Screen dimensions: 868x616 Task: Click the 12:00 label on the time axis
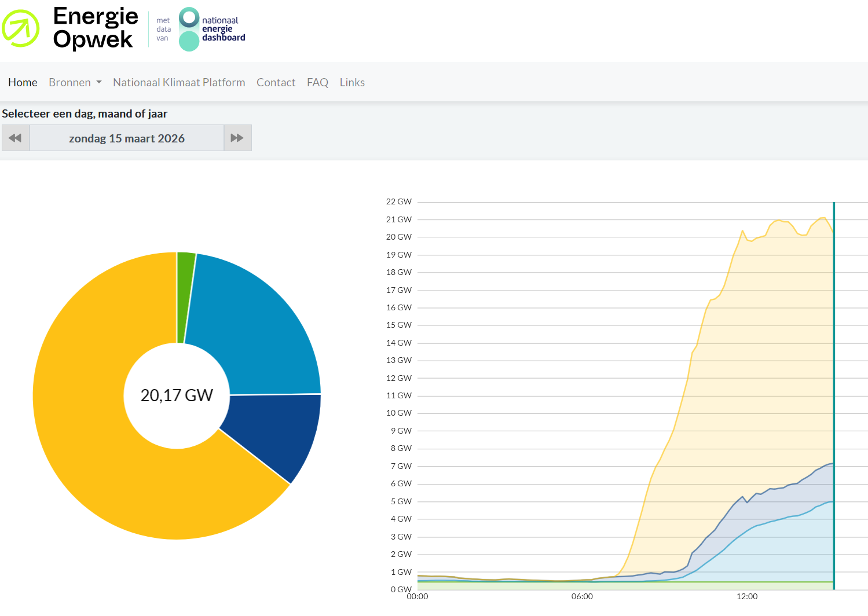(746, 596)
